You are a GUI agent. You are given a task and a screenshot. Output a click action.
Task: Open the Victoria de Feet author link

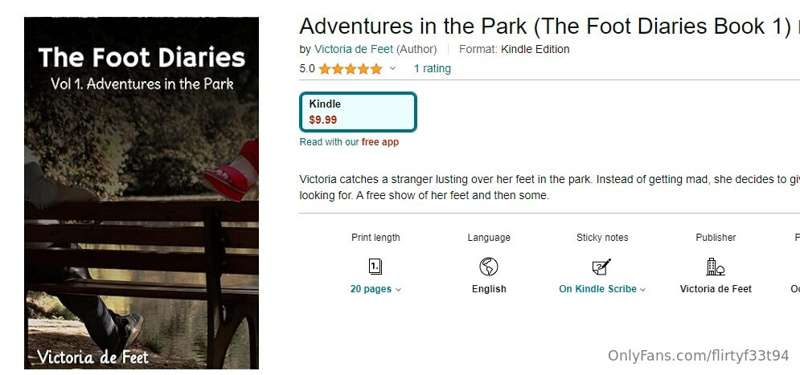(354, 49)
